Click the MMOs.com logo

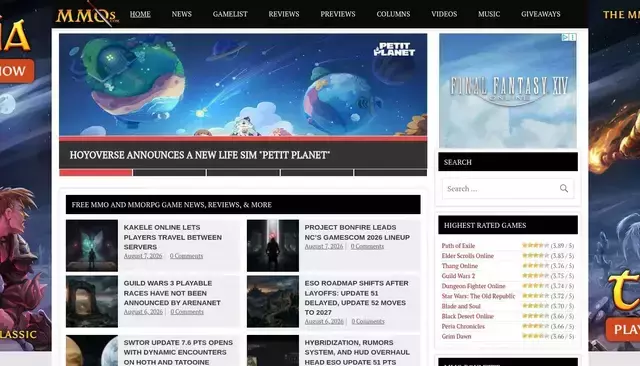pyautogui.click(x=87, y=15)
